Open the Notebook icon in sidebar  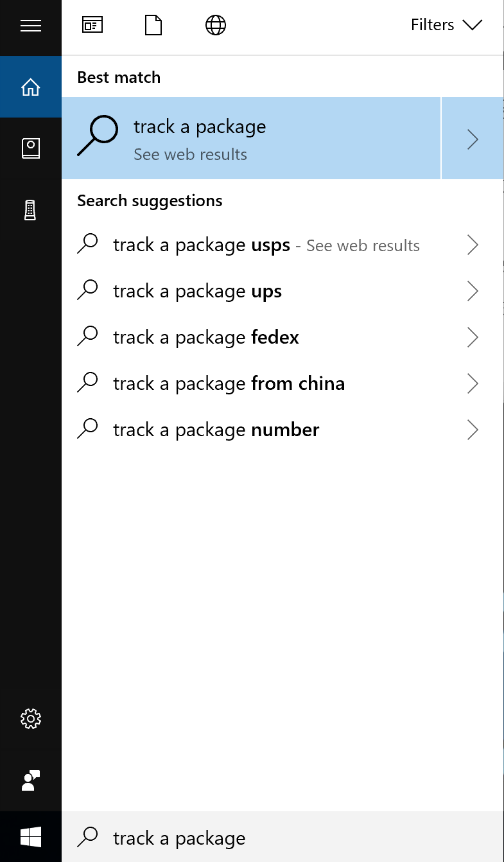coord(31,148)
